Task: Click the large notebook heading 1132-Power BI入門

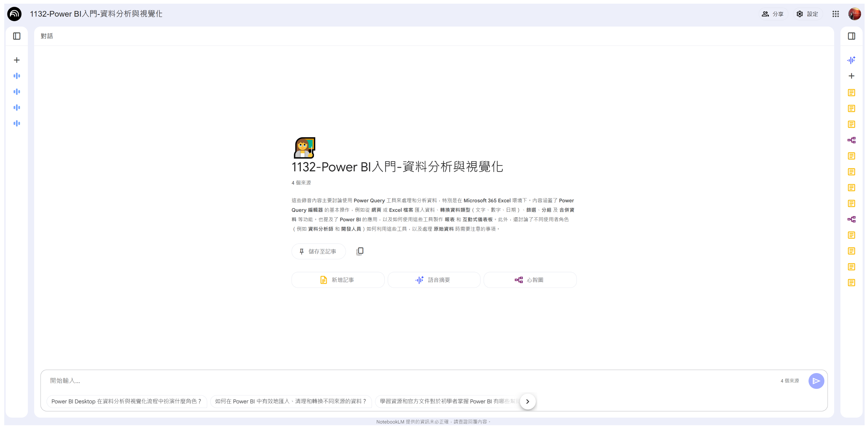Action: tap(397, 167)
